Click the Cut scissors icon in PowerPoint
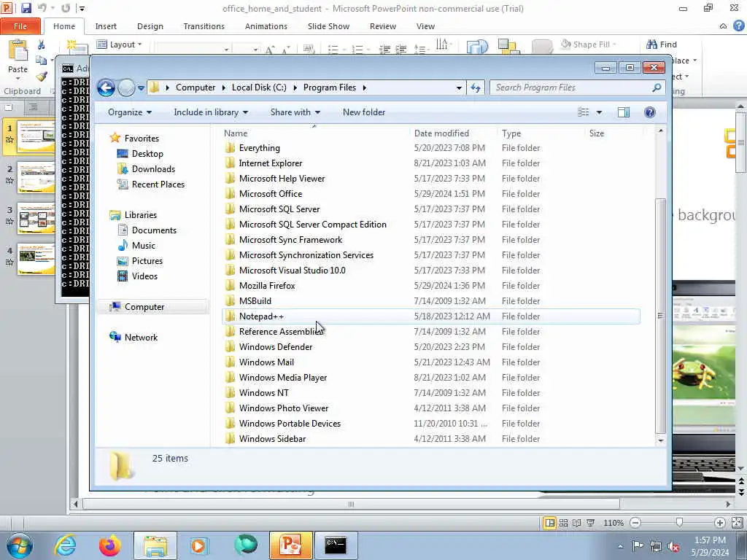Viewport: 747px width, 560px height. 42,44
